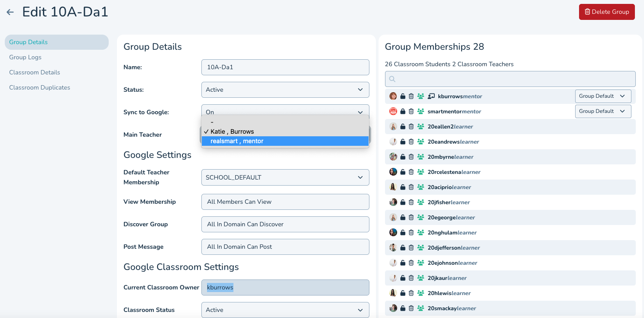Click the trash icon for kburrows
The width and height of the screenshot is (644, 318).
tap(411, 96)
